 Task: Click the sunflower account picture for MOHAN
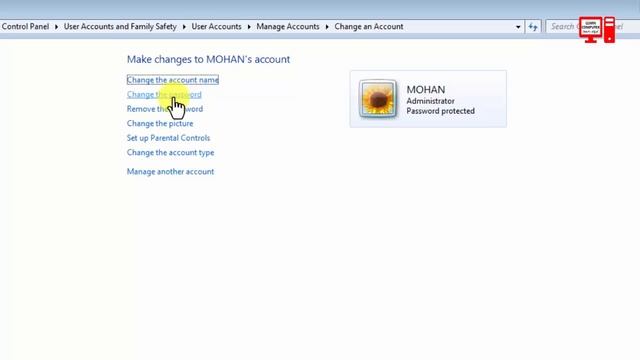click(378, 98)
